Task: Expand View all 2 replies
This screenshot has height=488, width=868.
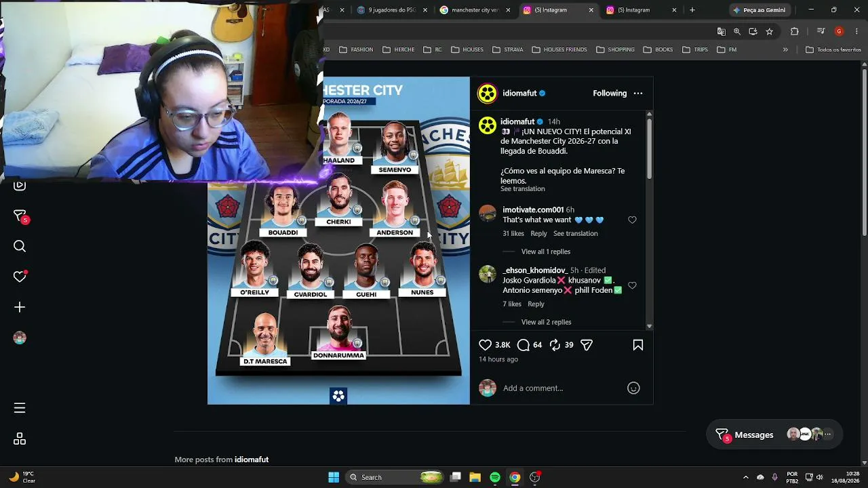Action: point(546,322)
